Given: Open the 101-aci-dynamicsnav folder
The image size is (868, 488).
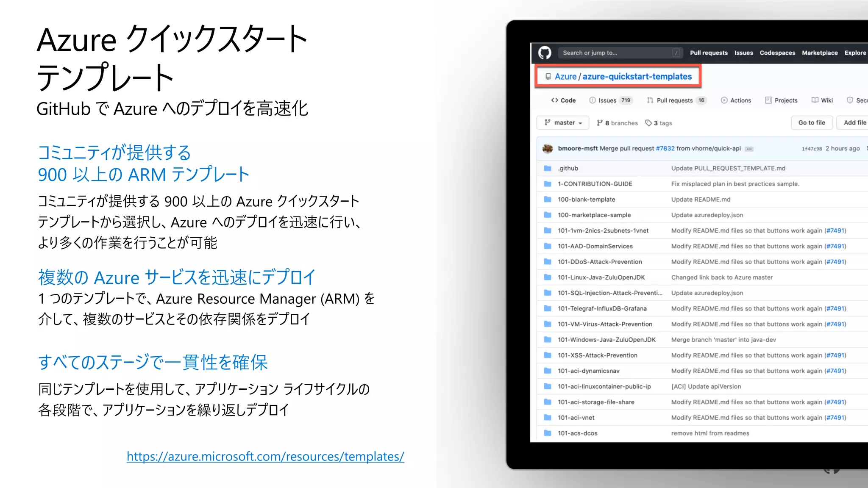Looking at the screenshot, I should 589,371.
